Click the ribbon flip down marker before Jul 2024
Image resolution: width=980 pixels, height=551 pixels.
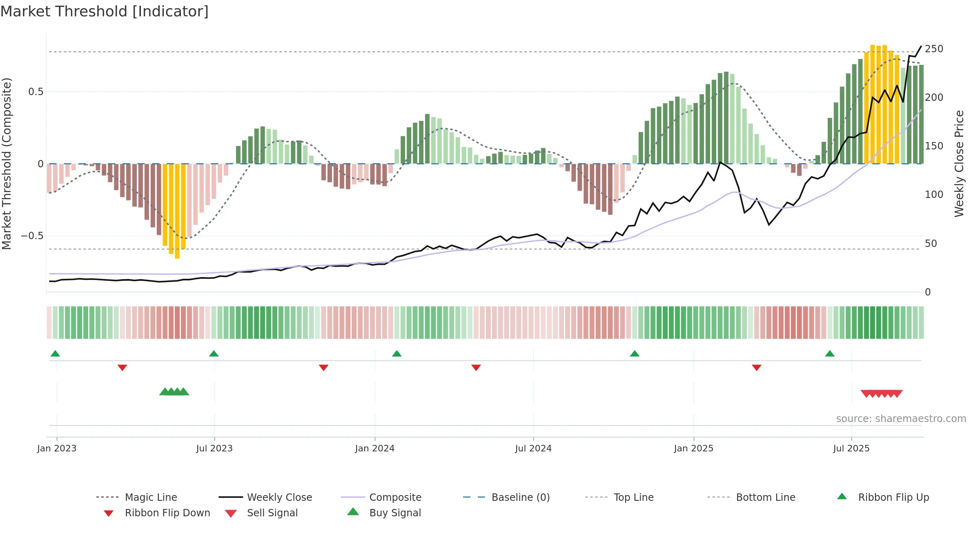coord(476,368)
